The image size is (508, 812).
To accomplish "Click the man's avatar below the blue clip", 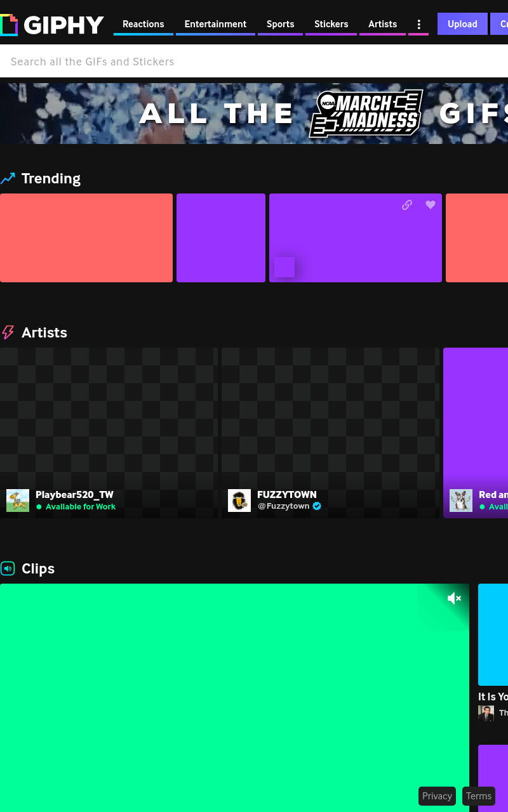I will tap(486, 713).
